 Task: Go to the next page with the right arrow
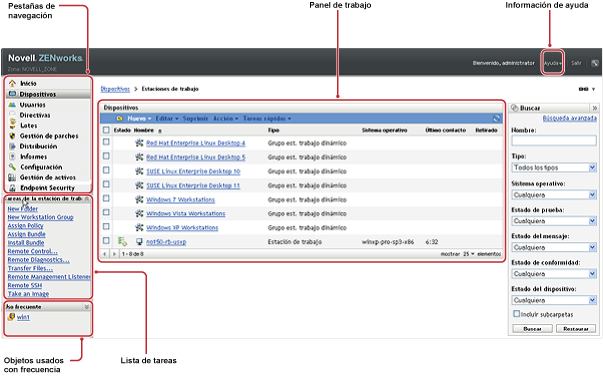(114, 254)
